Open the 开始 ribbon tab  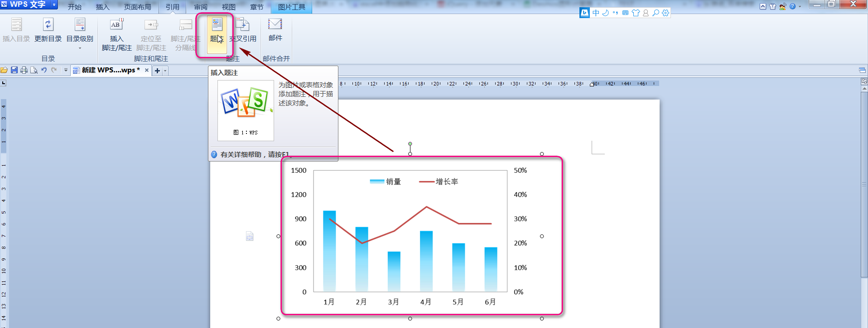tap(75, 7)
